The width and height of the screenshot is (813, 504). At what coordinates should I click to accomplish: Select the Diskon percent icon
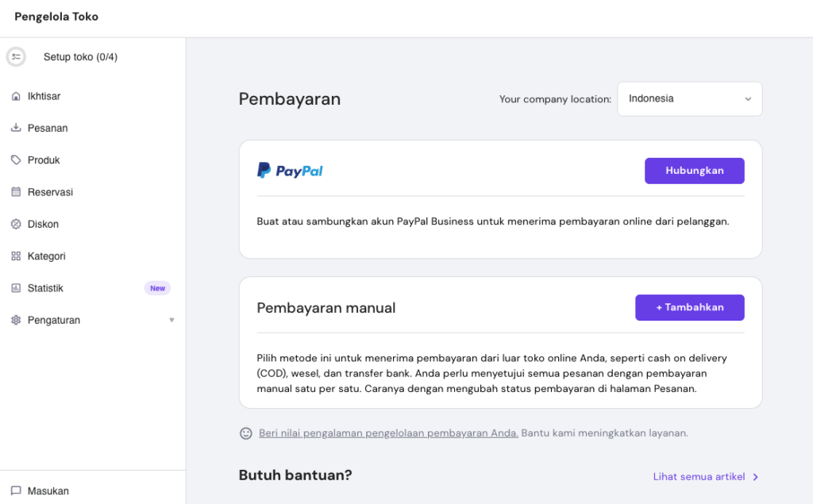click(x=15, y=224)
